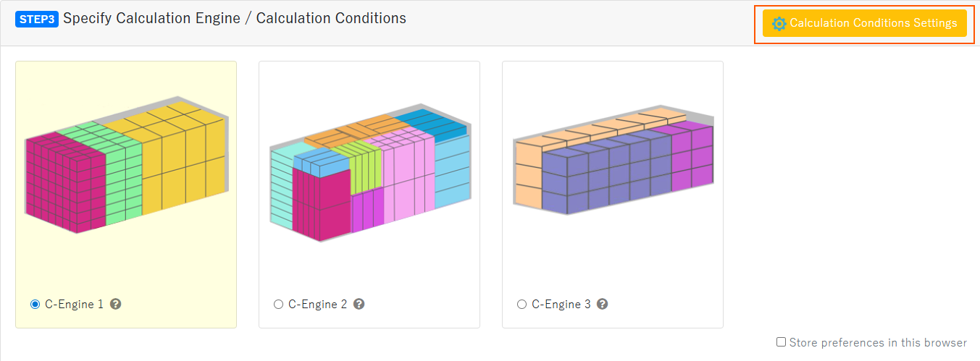Click magenta boxes in C-Engine 1 image
This screenshot has height=361, width=980.
click(x=65, y=184)
